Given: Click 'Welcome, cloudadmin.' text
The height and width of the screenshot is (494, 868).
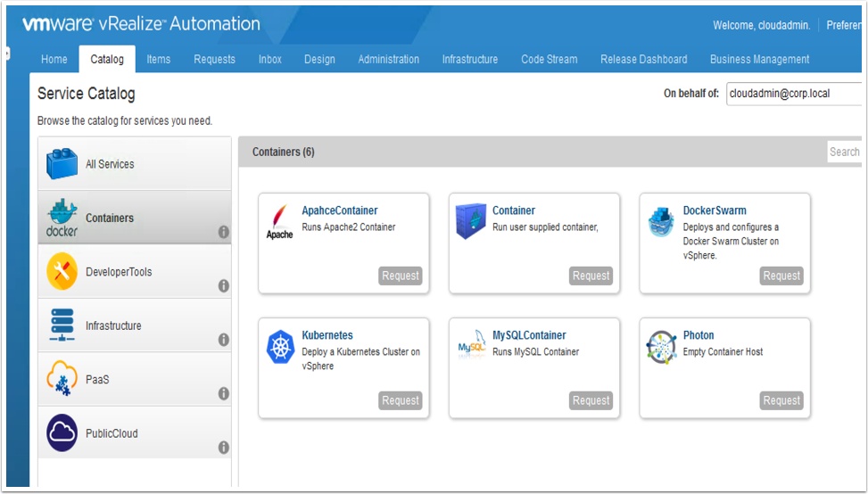Looking at the screenshot, I should click(761, 26).
